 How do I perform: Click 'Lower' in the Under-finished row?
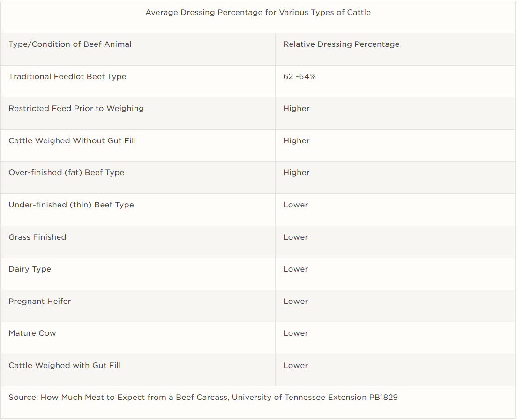coord(296,205)
